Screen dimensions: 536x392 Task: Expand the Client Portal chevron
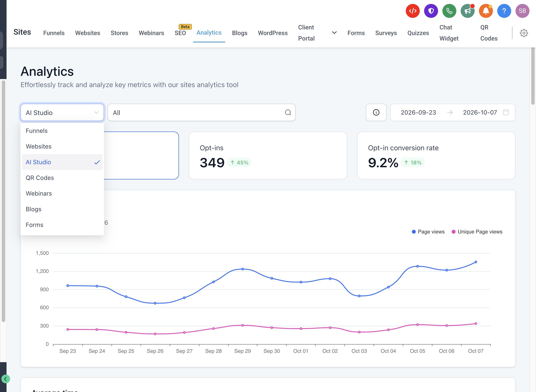point(334,33)
